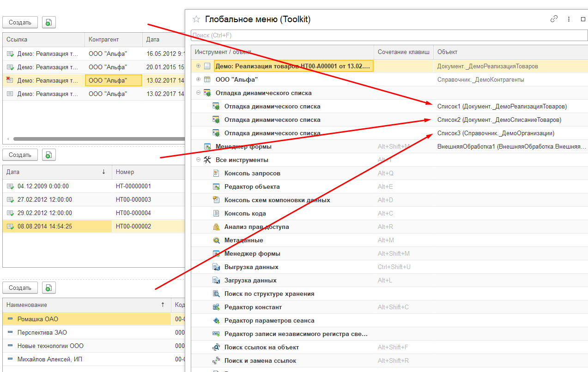The height and width of the screenshot is (372, 588).
Task: Select Редактор объекта tool row
Action: [x=389, y=186]
